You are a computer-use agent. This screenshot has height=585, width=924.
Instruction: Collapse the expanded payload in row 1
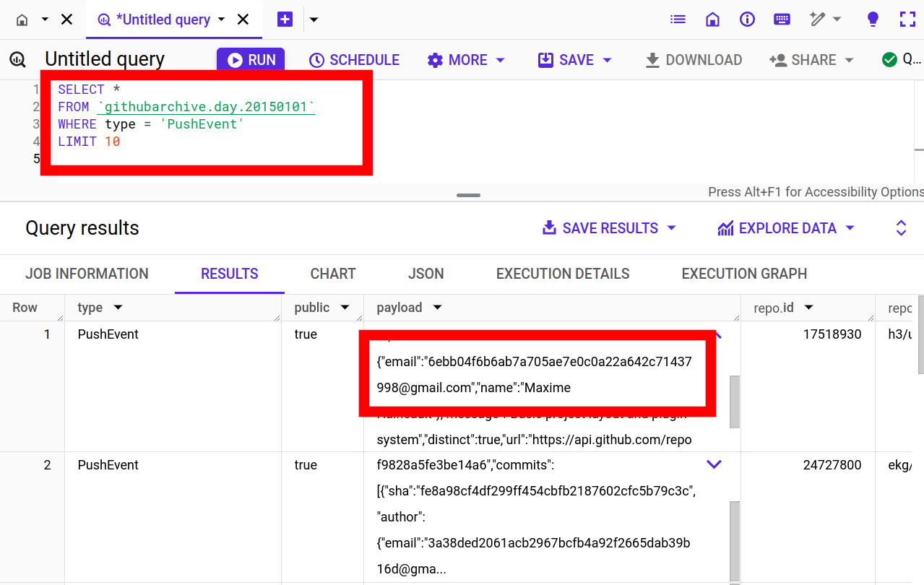[714, 334]
